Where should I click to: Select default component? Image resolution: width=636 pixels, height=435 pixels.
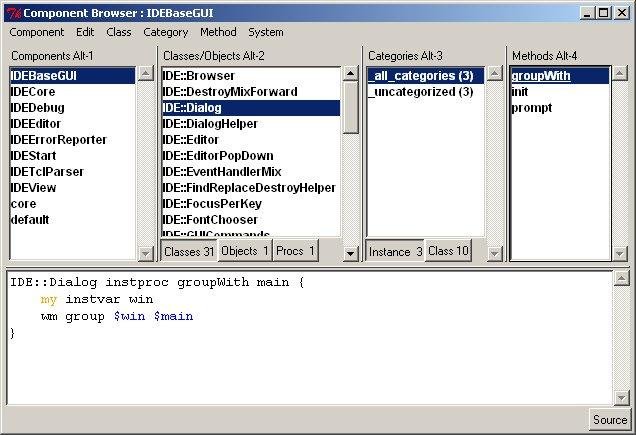coord(73,220)
